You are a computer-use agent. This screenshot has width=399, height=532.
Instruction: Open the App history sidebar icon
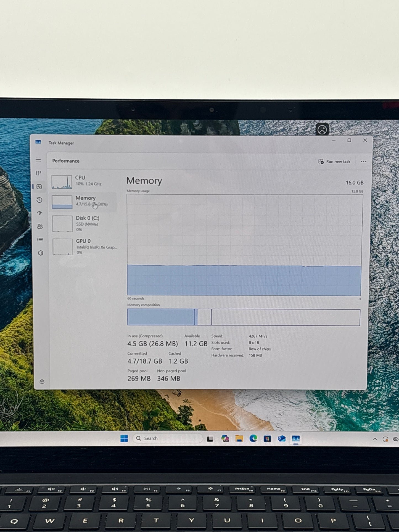click(x=39, y=200)
